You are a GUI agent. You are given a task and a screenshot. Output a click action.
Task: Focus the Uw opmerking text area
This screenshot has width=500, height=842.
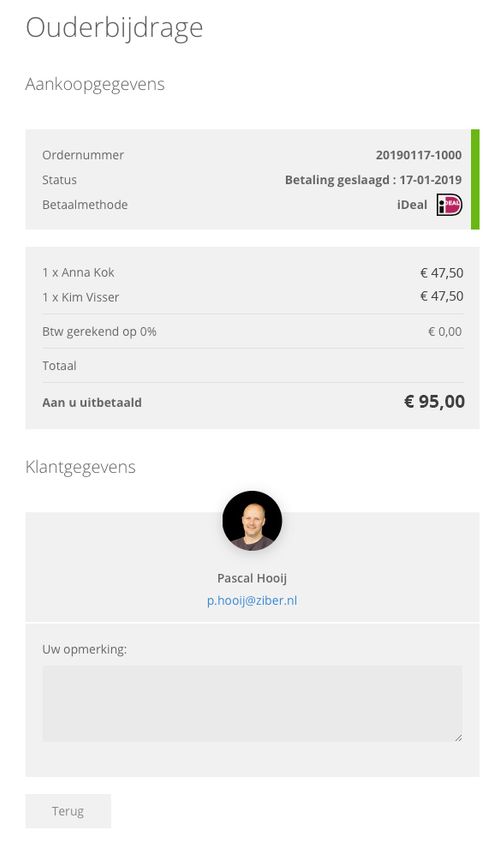[252, 703]
